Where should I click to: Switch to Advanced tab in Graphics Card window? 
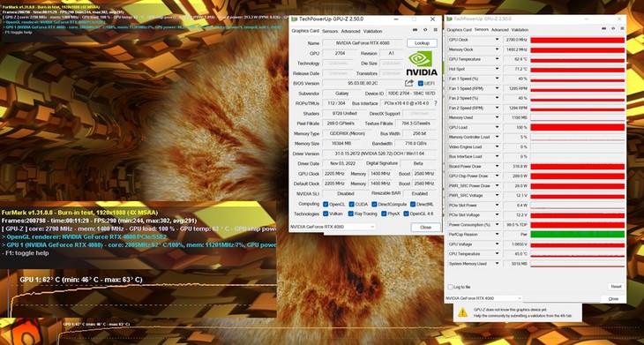coord(350,31)
